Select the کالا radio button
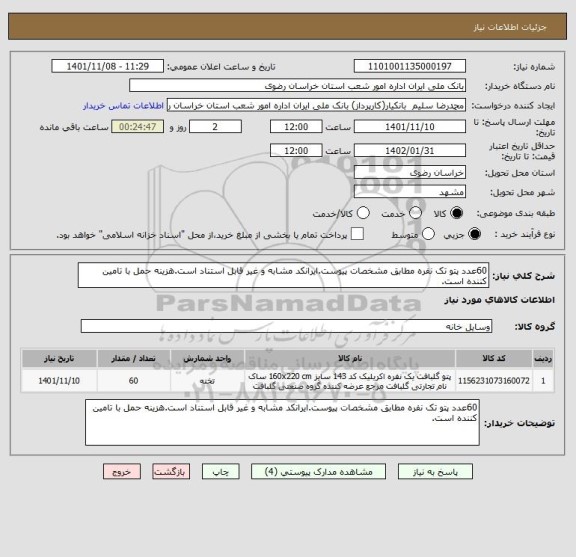 pos(457,213)
